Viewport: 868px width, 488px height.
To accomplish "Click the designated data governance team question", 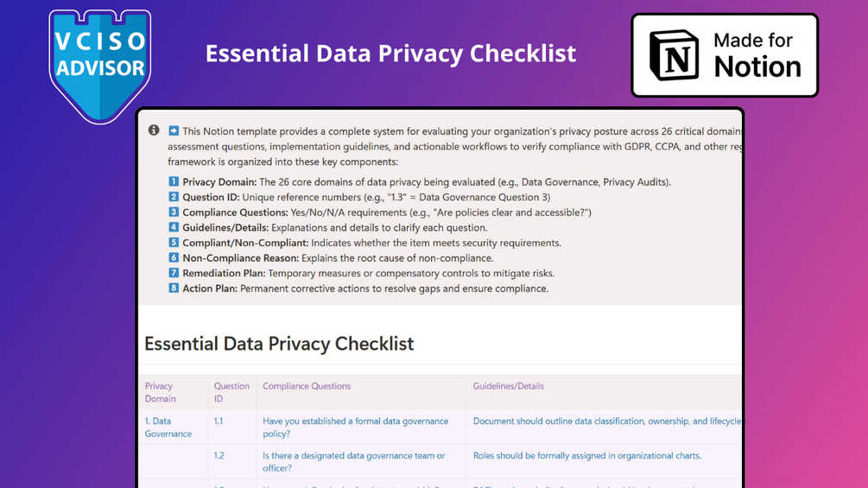I will pos(354,462).
